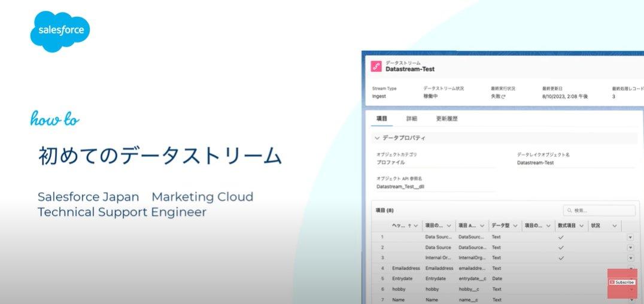The image size is (644, 304).
Task: Click the Date data type cell
Action: pos(497,278)
